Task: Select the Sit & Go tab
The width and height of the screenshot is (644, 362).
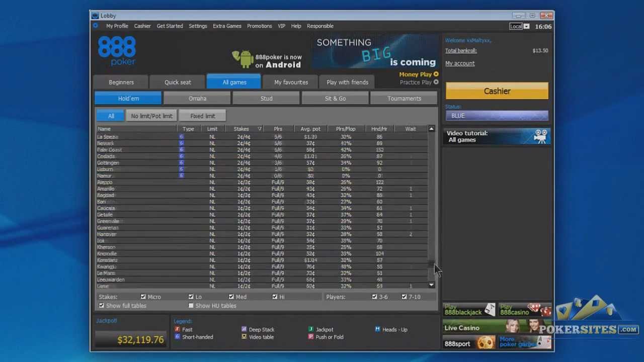Action: (335, 99)
